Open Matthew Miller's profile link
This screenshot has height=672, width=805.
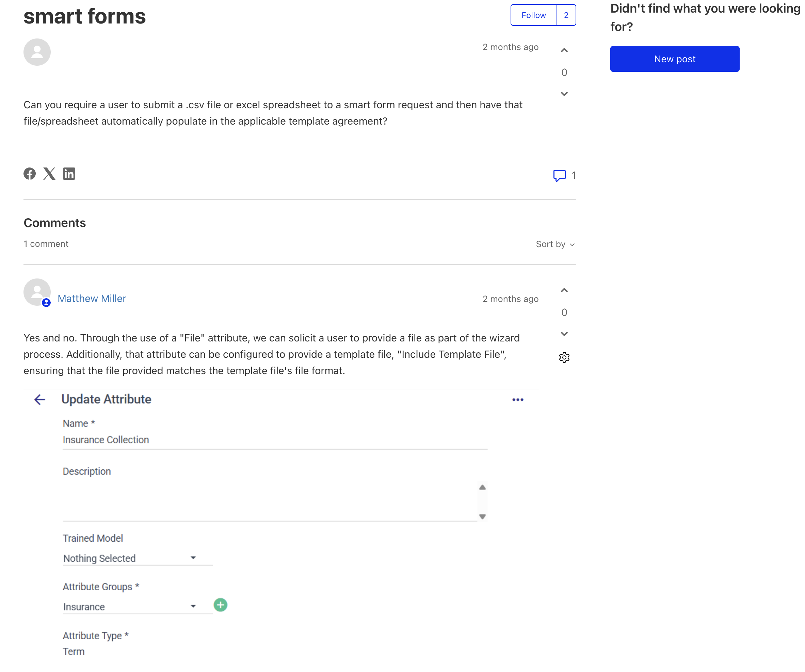[x=92, y=298]
